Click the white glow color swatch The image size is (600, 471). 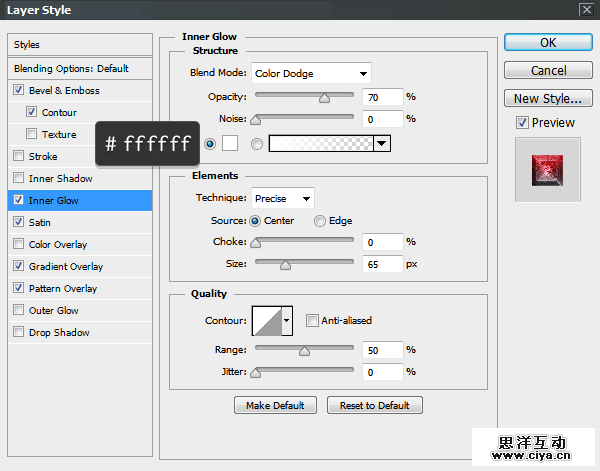(x=229, y=144)
